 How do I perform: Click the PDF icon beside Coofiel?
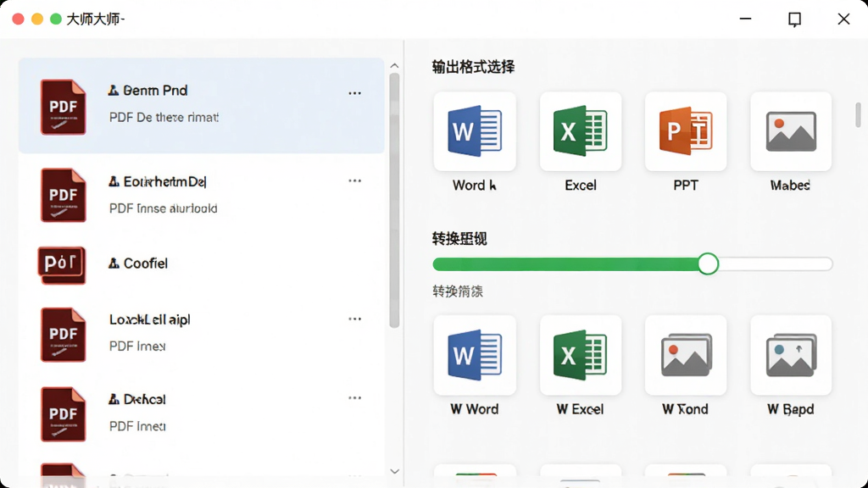coord(61,265)
